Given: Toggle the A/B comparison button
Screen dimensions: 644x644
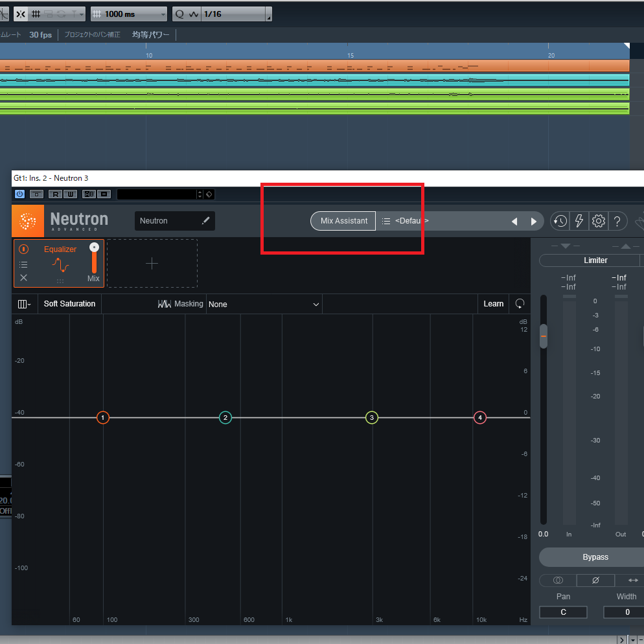Looking at the screenshot, I should click(89, 194).
